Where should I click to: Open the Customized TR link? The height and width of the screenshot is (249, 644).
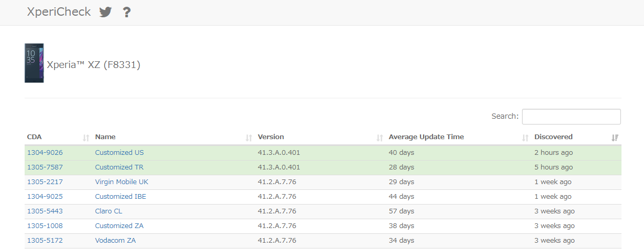[119, 167]
